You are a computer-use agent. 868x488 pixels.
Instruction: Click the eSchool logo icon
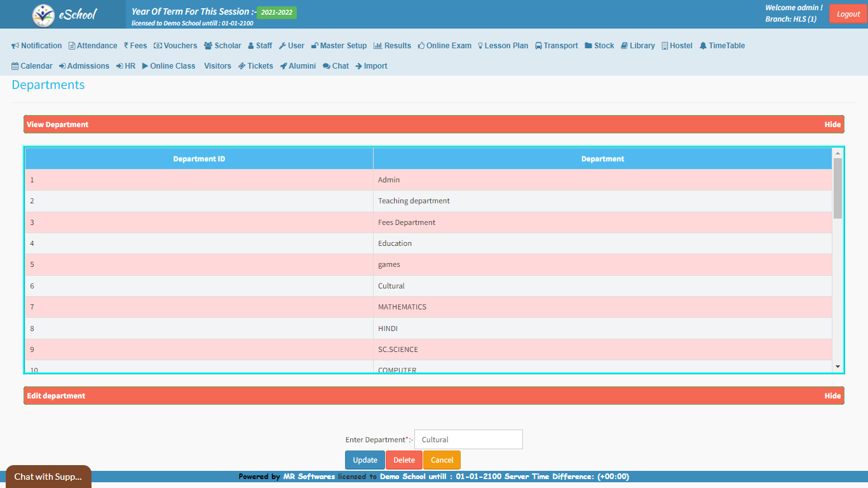point(43,15)
